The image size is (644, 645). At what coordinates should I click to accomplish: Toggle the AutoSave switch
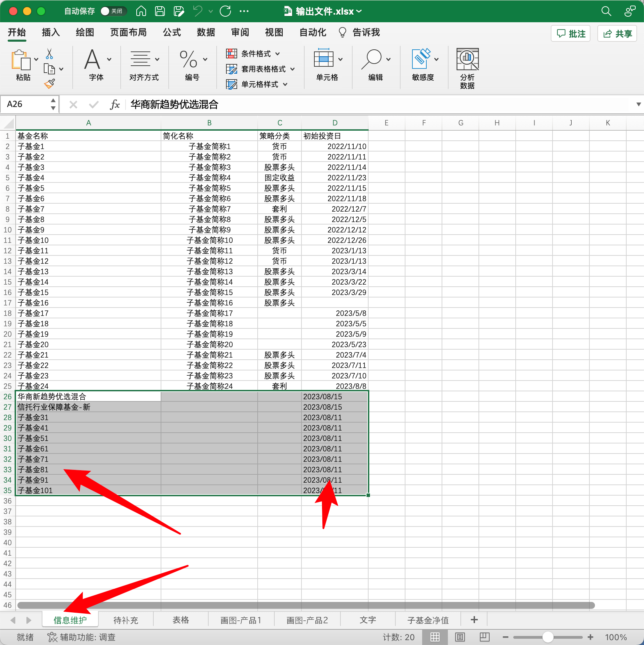pos(113,11)
